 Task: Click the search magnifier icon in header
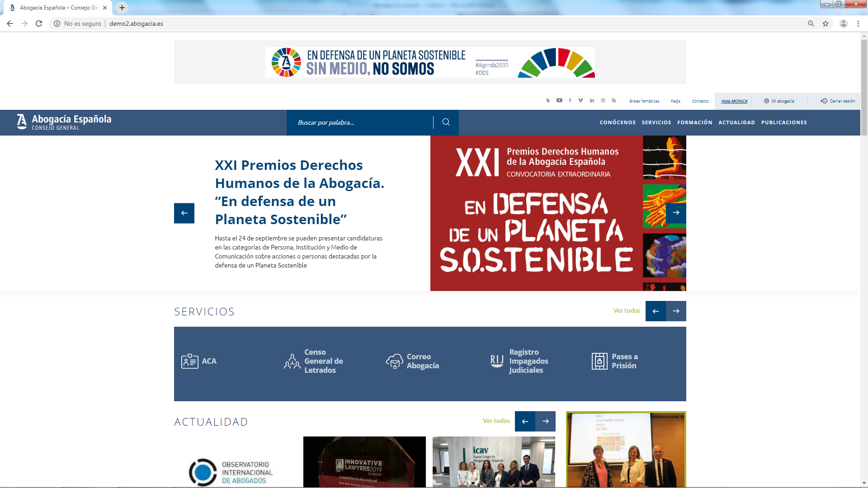click(446, 122)
